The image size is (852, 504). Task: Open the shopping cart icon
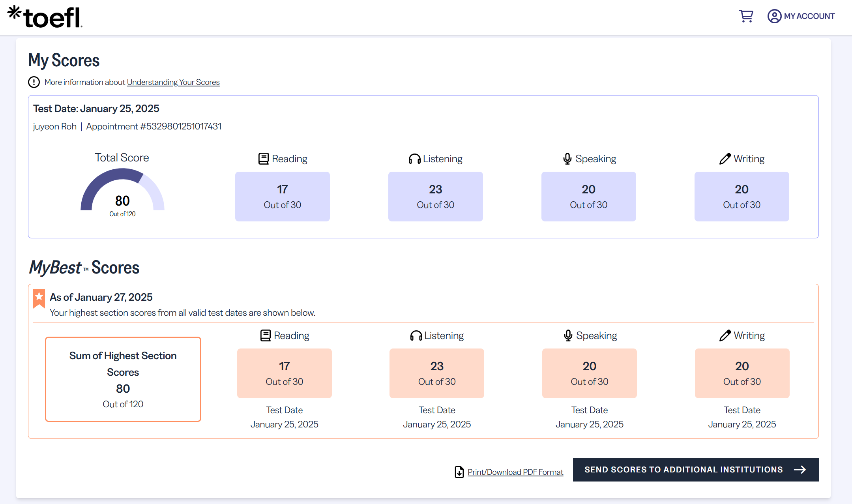(x=746, y=16)
